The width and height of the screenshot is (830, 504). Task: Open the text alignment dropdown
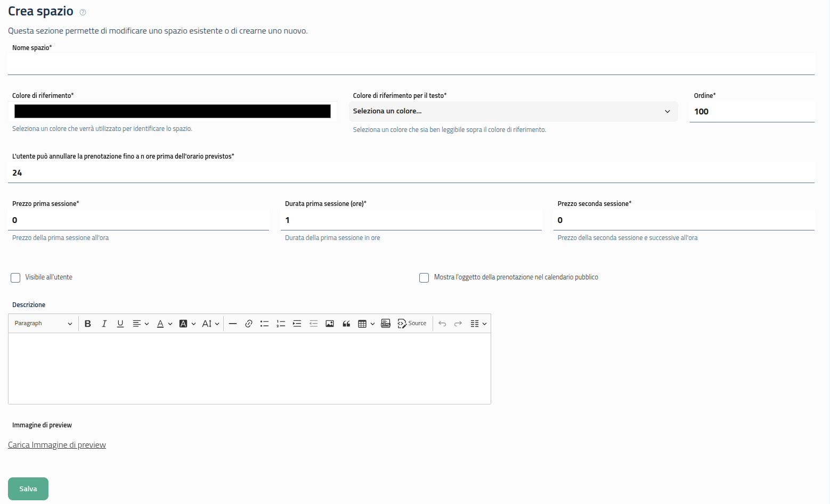point(140,324)
